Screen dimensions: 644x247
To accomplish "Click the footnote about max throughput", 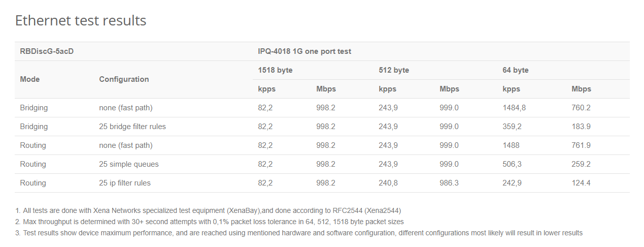I will [x=209, y=222].
